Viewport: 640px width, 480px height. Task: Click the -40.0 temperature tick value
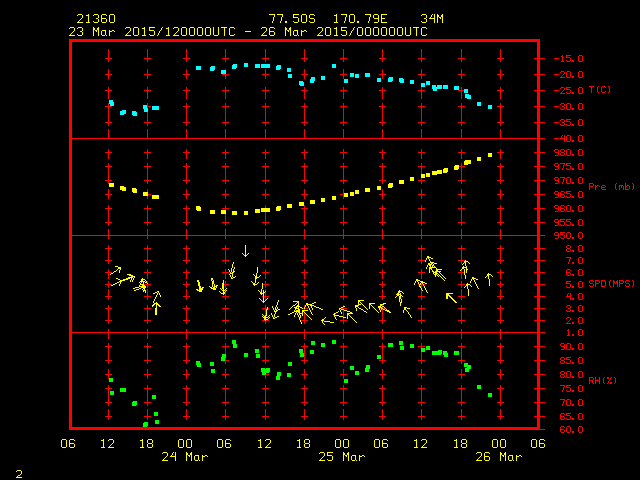pyautogui.click(x=569, y=138)
